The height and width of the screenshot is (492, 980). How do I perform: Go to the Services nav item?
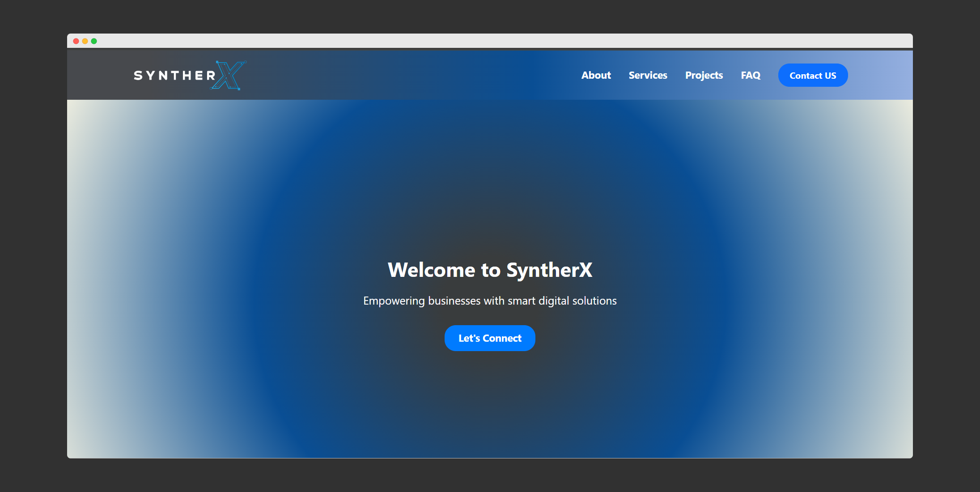click(x=648, y=76)
